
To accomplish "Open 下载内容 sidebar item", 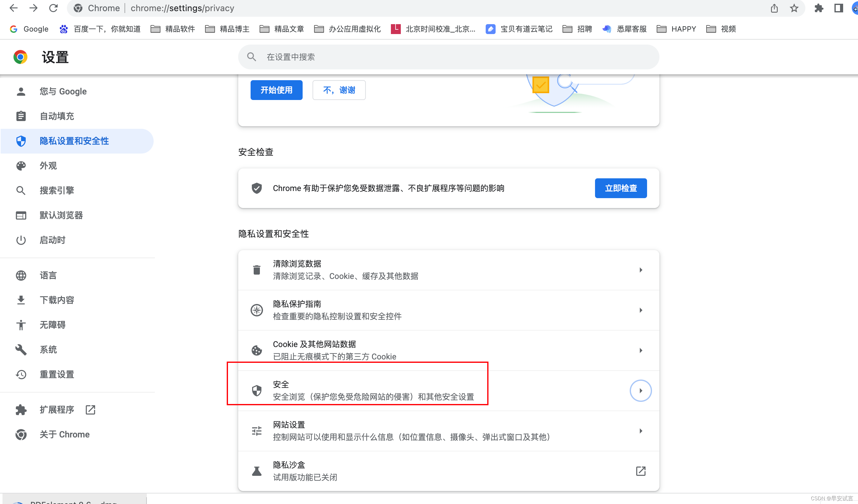I will (56, 300).
